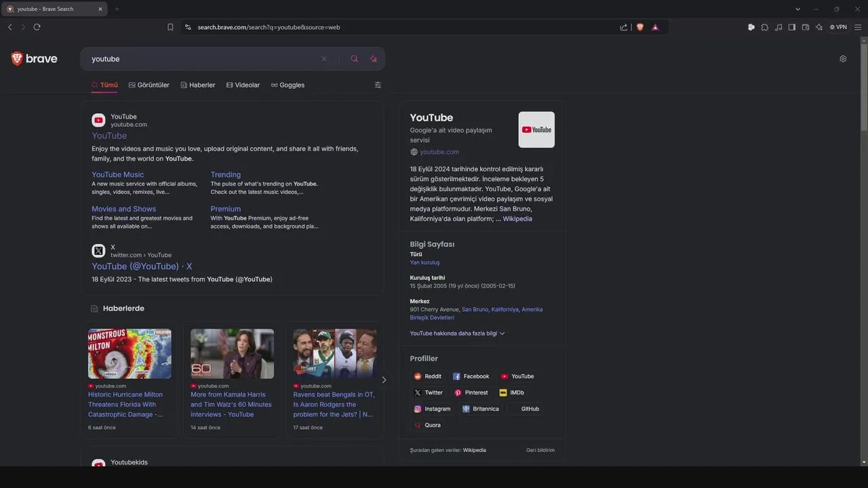
Task: Open youtube.com link in the info panel
Action: (x=439, y=152)
